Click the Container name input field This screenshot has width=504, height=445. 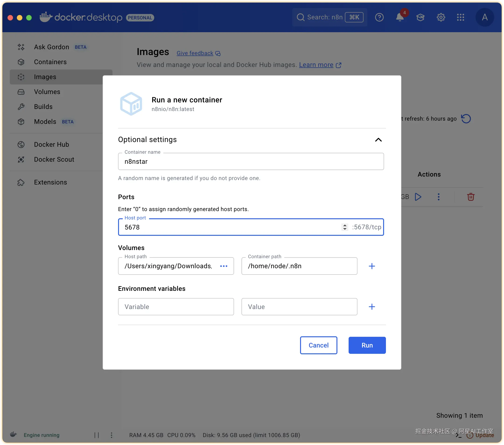[251, 162]
